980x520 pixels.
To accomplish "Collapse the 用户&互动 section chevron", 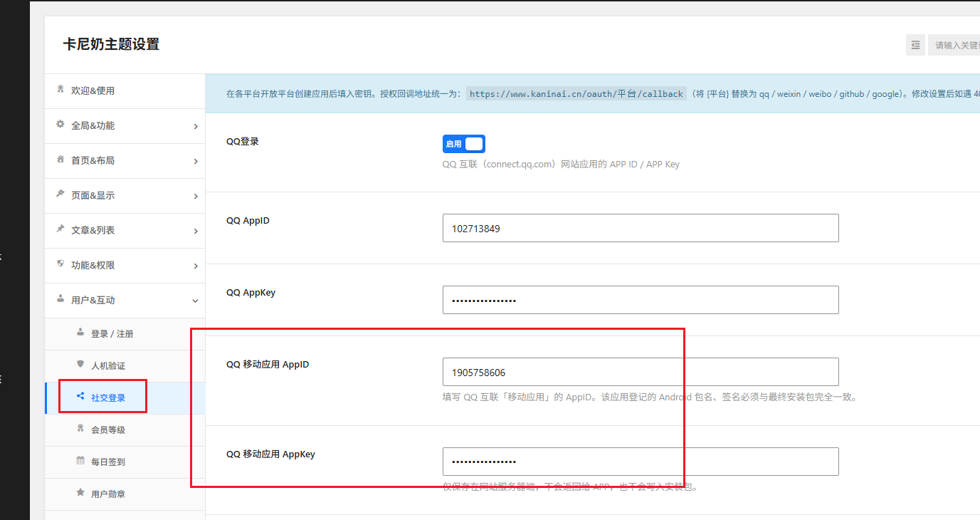I will [196, 301].
